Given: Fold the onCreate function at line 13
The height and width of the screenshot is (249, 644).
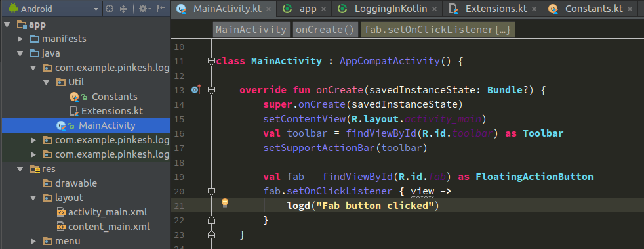Looking at the screenshot, I should pos(212,91).
